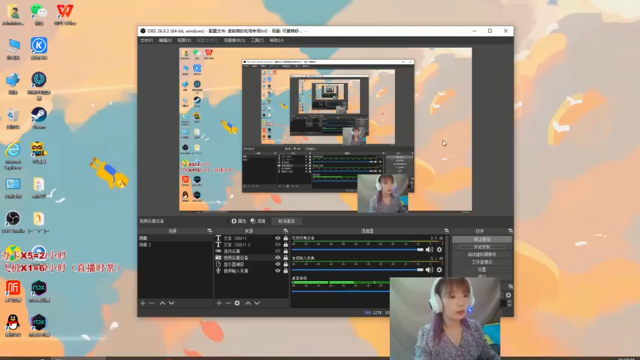Unlock the 音频输入采集 source lock icon
This screenshot has height=360, width=640.
286,271
